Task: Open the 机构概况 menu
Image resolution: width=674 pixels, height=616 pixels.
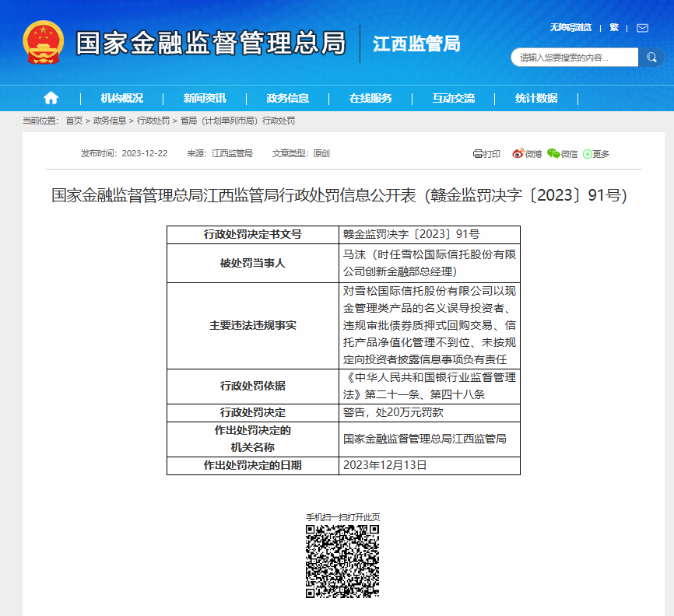Action: pyautogui.click(x=121, y=98)
